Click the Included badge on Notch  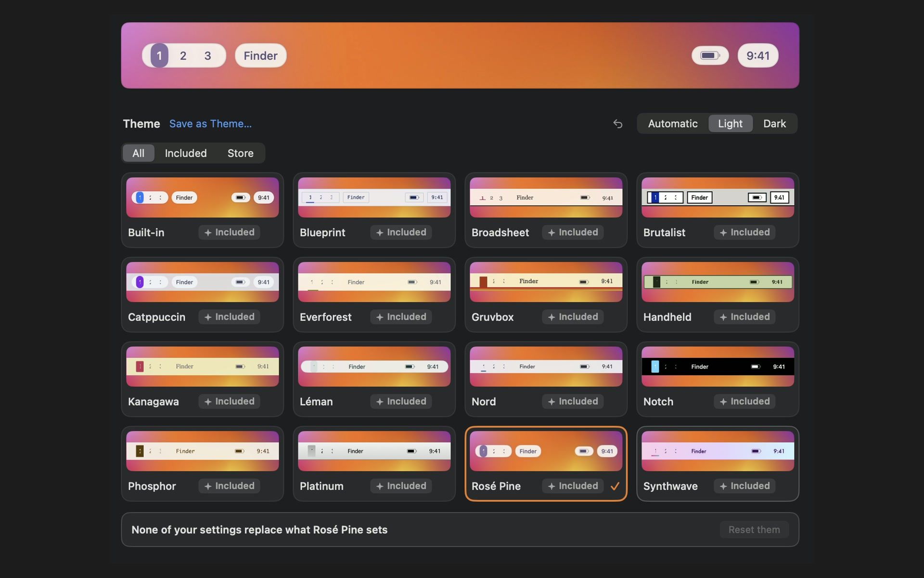tap(744, 401)
